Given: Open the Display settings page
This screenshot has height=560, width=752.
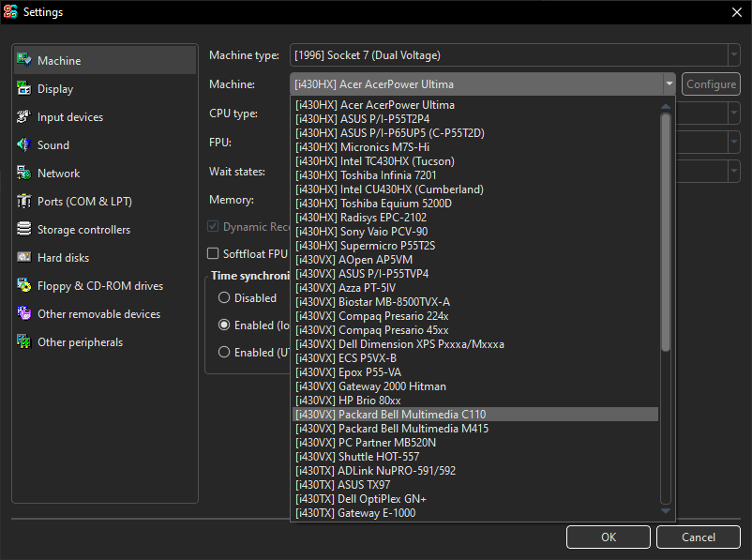Looking at the screenshot, I should point(105,89).
